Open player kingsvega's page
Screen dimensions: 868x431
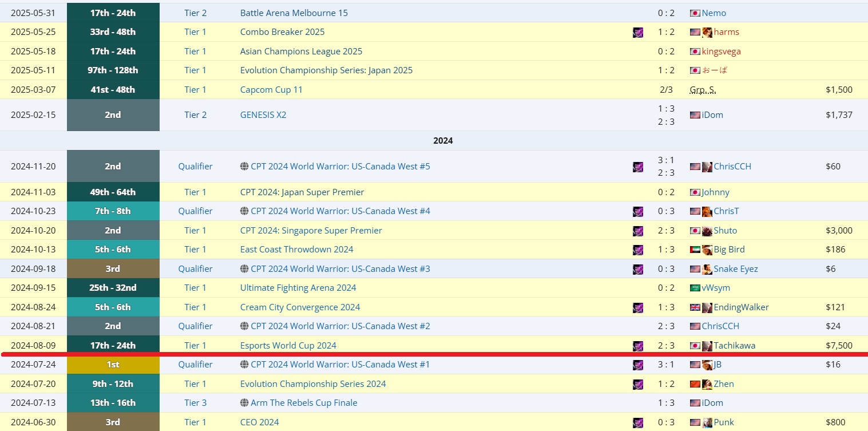click(722, 52)
